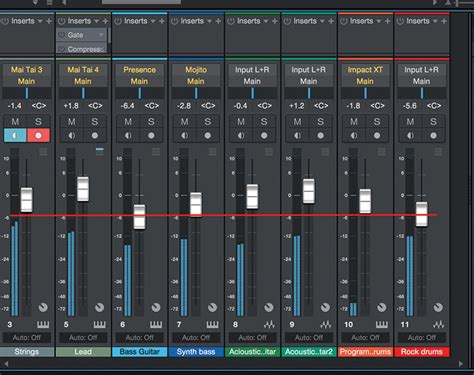Viewport: 474px width, 375px height.
Task: Open Impact XT input selector
Action: 365,70
